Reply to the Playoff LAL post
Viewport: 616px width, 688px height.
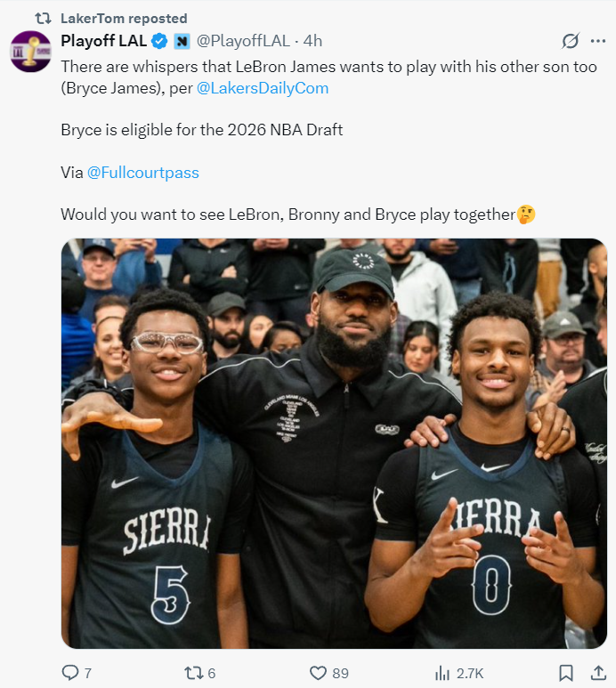[70, 673]
